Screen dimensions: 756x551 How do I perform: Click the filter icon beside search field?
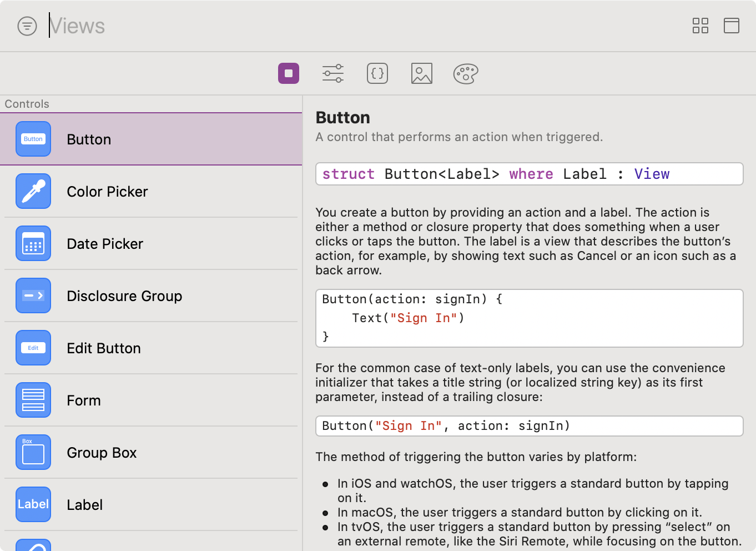(x=27, y=26)
